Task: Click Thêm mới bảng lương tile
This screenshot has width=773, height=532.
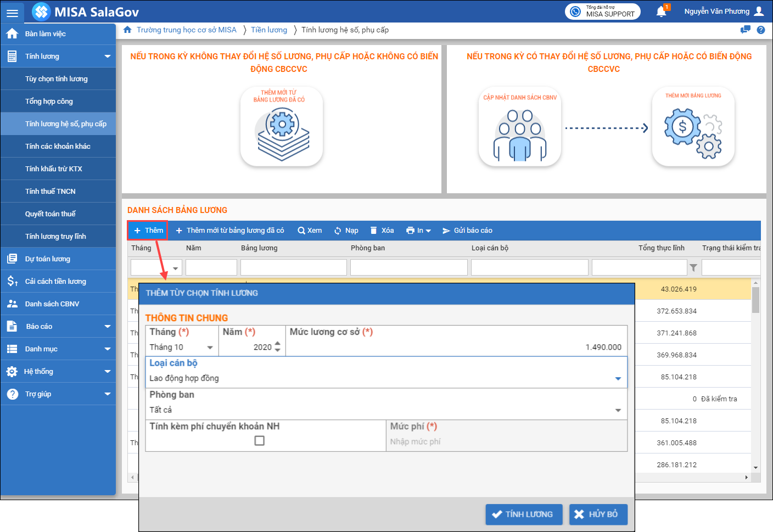Action: 693,126
